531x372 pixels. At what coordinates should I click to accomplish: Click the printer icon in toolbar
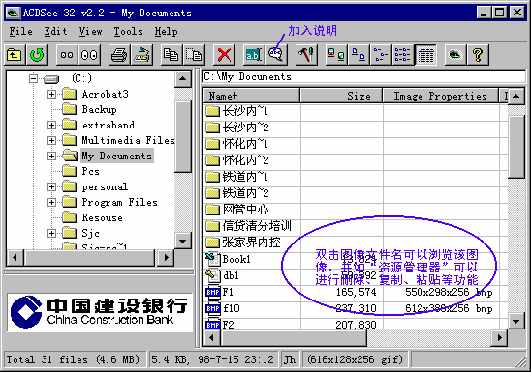(x=119, y=55)
